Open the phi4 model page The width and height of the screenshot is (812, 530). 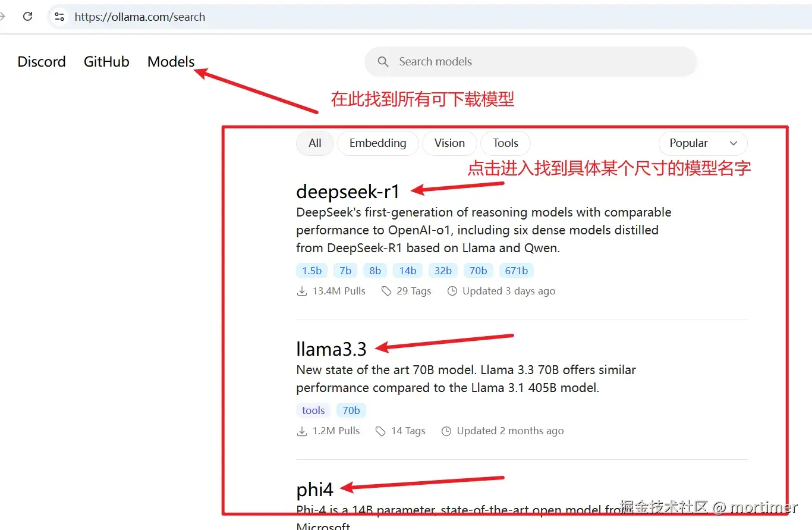click(315, 490)
